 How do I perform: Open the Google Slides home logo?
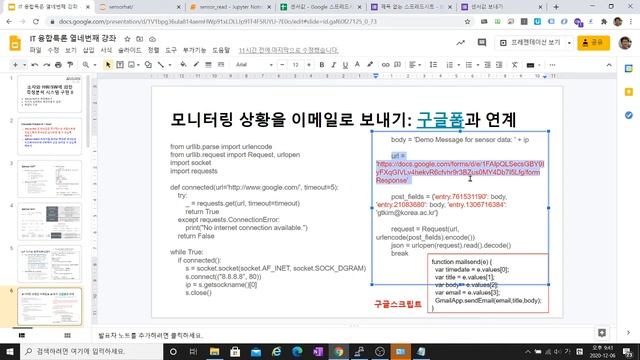tap(15, 43)
